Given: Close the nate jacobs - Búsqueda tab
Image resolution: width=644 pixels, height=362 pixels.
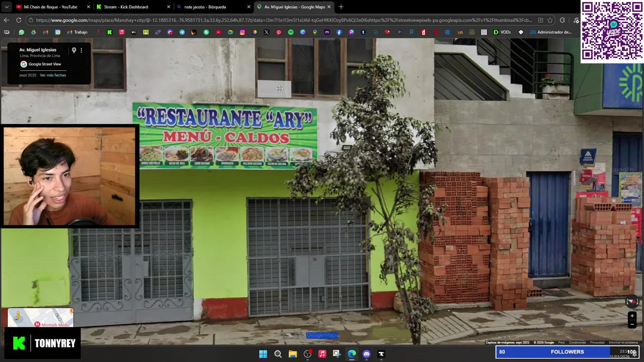Looking at the screenshot, I should [x=249, y=7].
